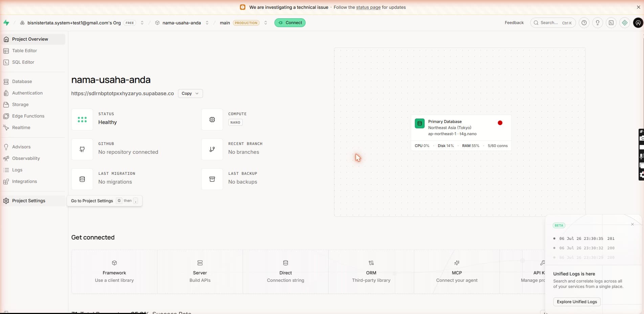Image resolution: width=644 pixels, height=314 pixels.
Task: Click the Last Migration database icon
Action: (82, 179)
